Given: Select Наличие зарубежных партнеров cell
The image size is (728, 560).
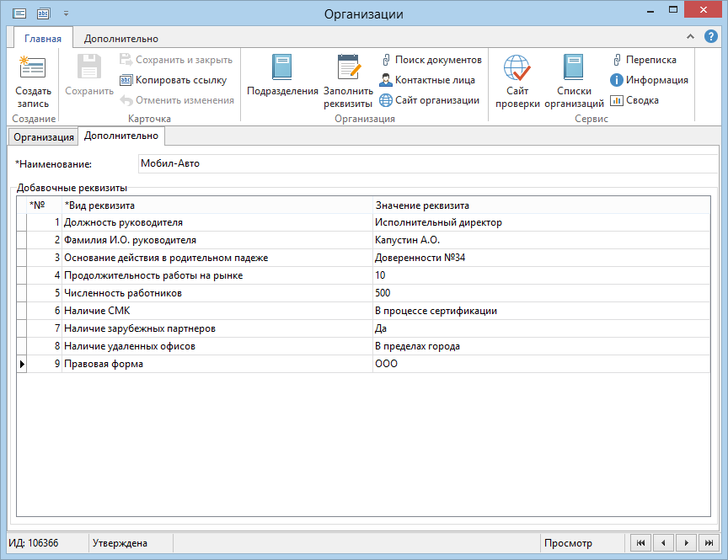Looking at the screenshot, I should coord(217,328).
